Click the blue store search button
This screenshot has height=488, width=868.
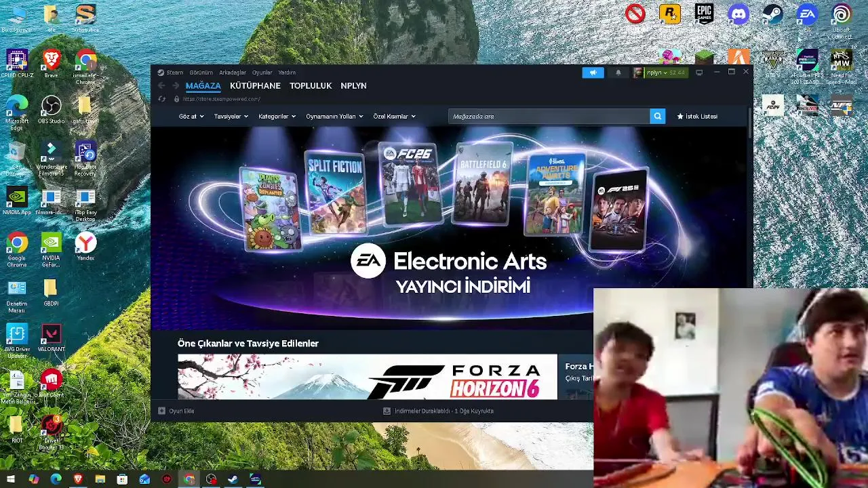pyautogui.click(x=657, y=117)
